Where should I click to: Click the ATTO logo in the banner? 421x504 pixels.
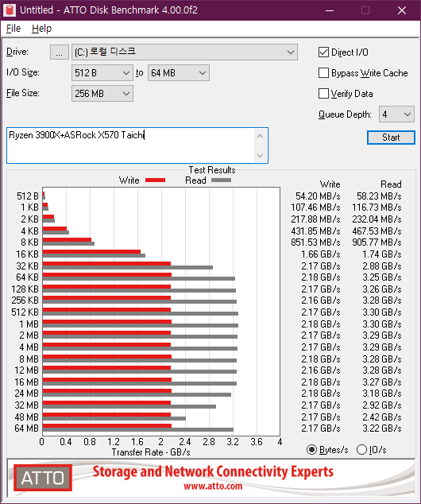click(43, 478)
